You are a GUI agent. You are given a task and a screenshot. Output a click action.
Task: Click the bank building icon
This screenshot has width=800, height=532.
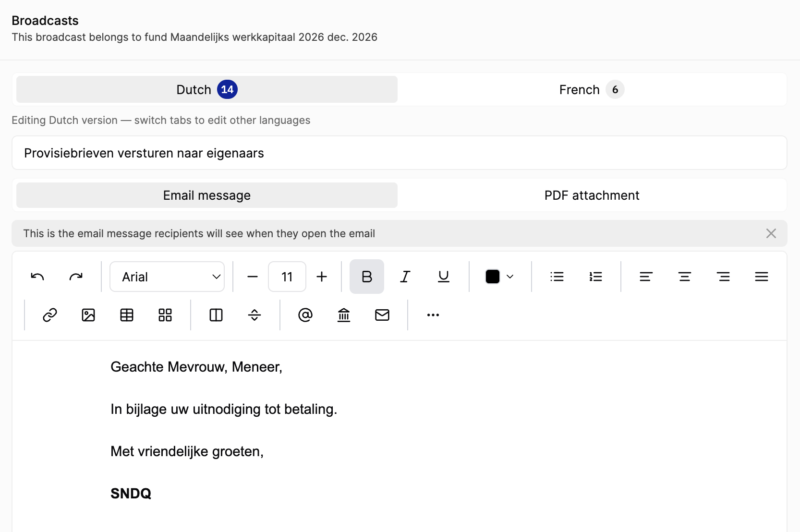coord(344,315)
